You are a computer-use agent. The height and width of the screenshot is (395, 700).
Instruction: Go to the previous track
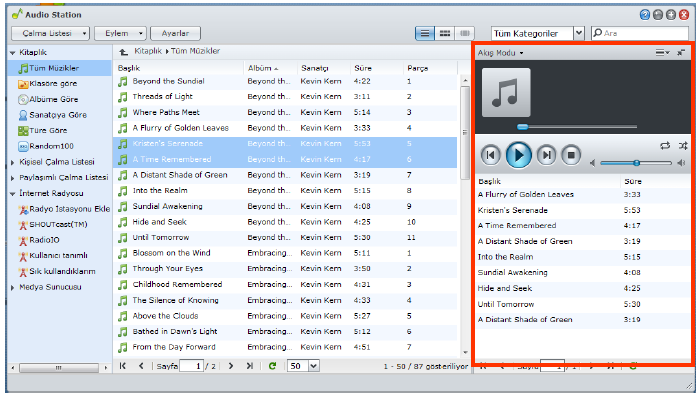(490, 155)
